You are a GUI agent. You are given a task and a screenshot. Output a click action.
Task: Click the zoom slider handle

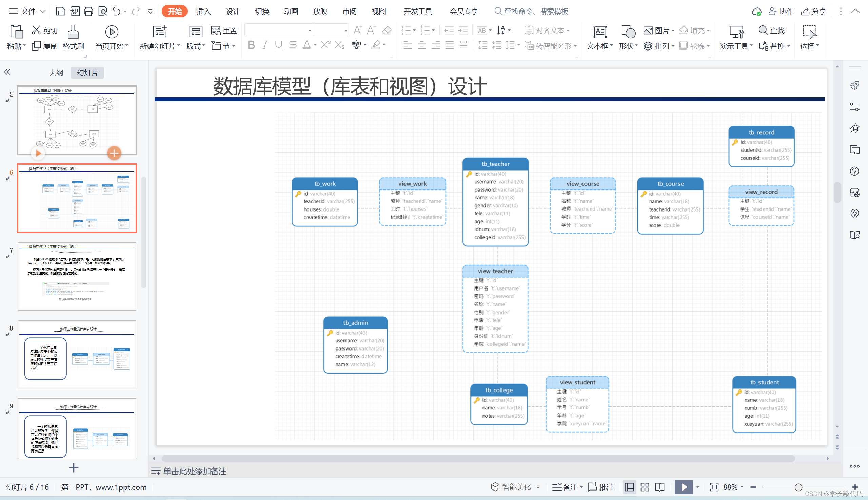pyautogui.click(x=798, y=487)
